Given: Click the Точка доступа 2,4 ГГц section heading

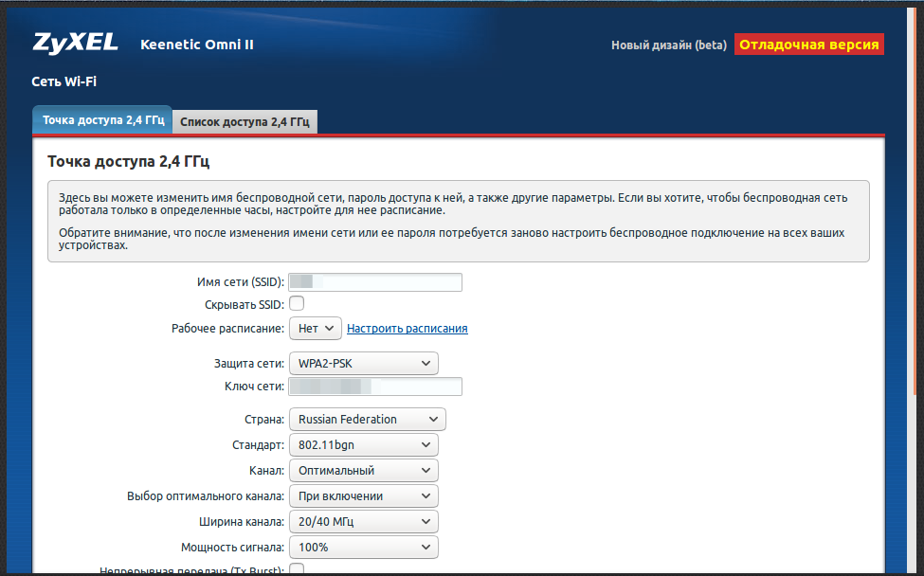Looking at the screenshot, I should pyautogui.click(x=129, y=161).
